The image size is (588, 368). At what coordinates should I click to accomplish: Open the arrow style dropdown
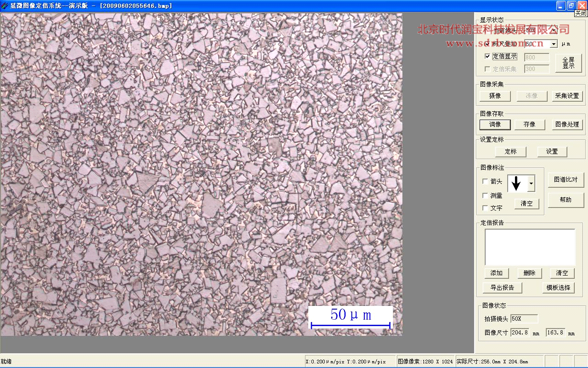531,183
